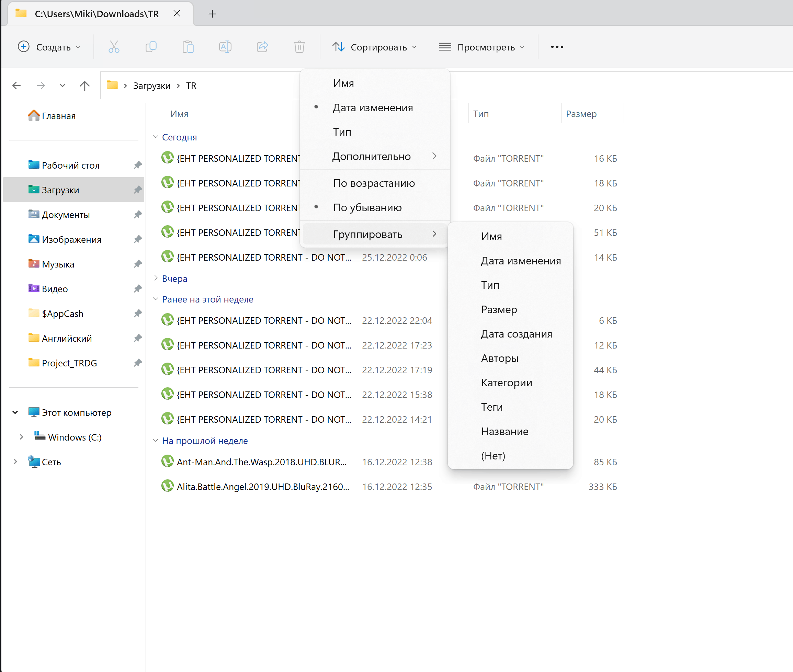This screenshot has width=793, height=672.
Task: Click the pin icon next to Документы
Action: [138, 215]
